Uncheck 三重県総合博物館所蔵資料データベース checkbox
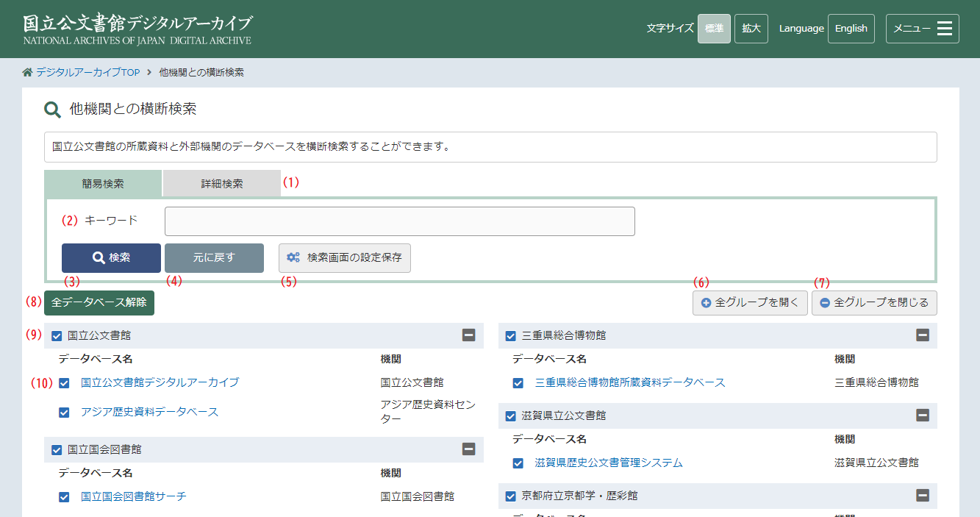Image resolution: width=980 pixels, height=517 pixels. coord(518,383)
